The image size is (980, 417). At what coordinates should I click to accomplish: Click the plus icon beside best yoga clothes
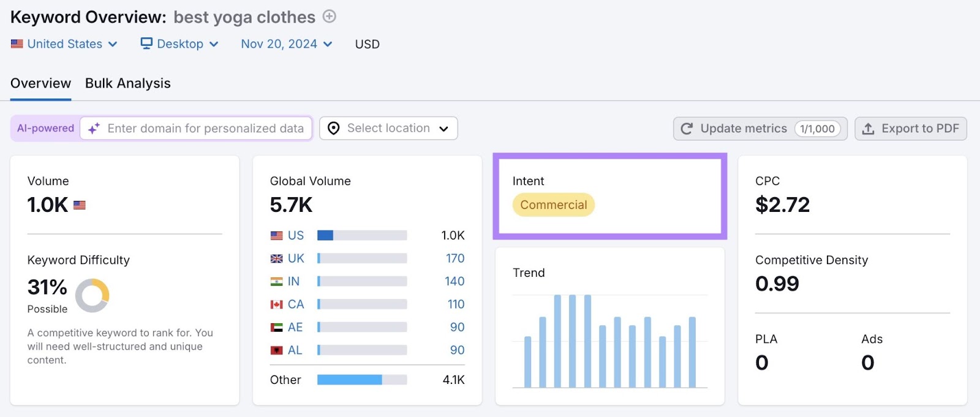(x=330, y=17)
